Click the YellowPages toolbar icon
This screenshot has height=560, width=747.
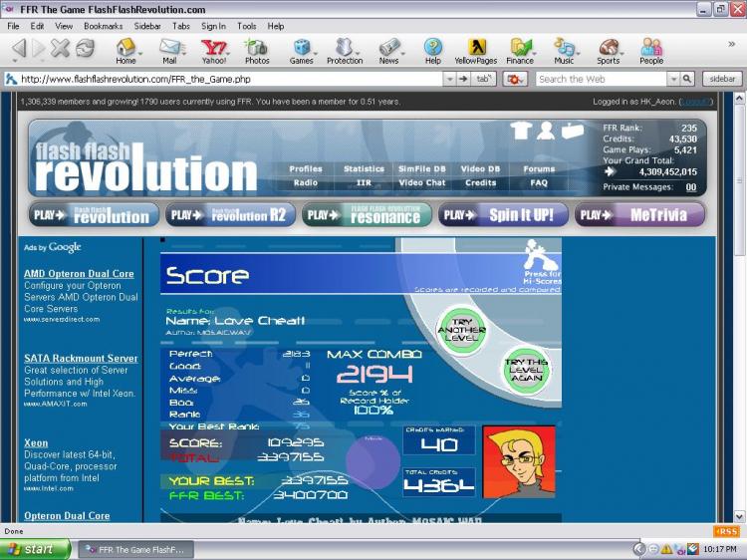476,48
